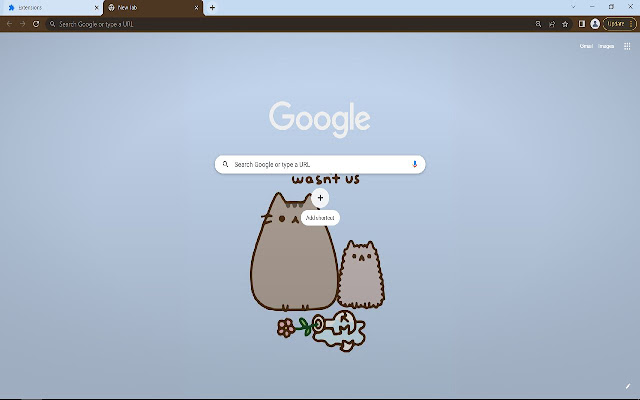Screen dimensions: 640x400
Task: Reload the page with the refresh icon
Action: (36, 24)
